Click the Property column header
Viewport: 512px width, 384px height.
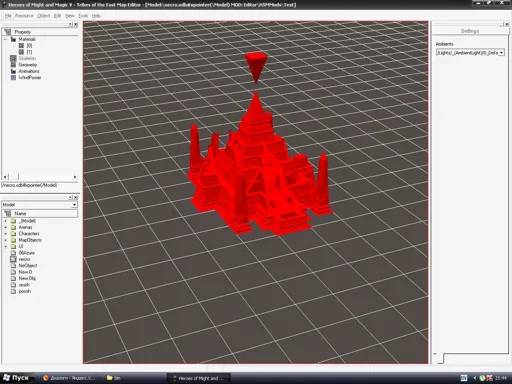[40, 32]
